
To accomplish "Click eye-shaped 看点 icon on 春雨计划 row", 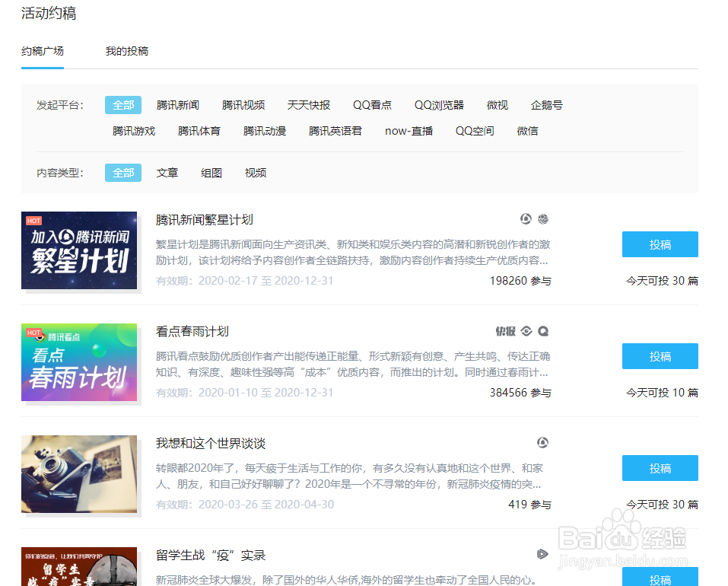I will 526,331.
